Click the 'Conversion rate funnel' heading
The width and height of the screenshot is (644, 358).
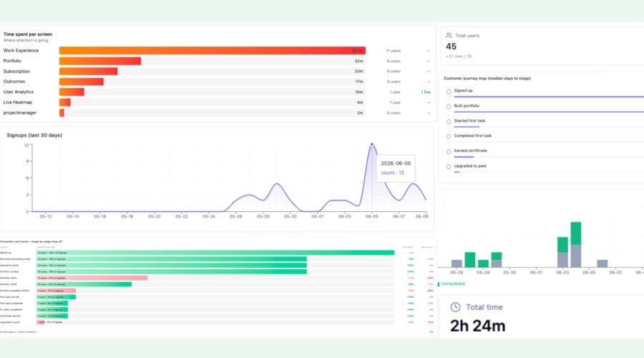[x=31, y=242]
